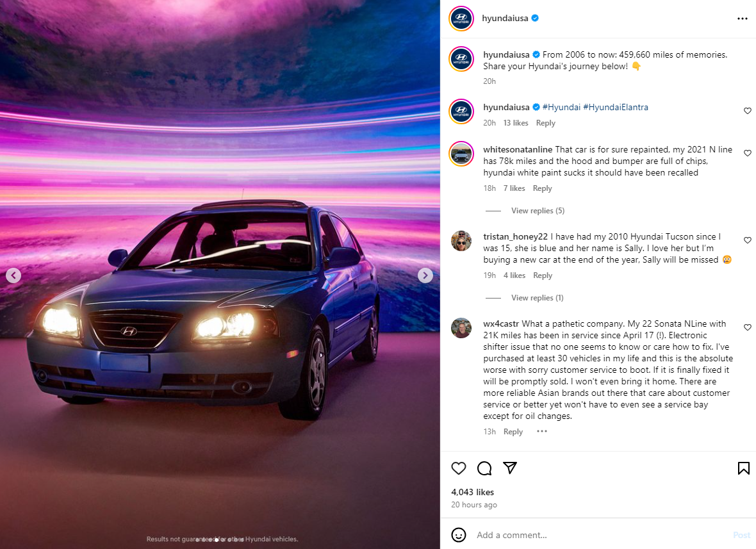Open wx4castr comment options dots
Viewport: 756px width, 549px height.
(542, 431)
